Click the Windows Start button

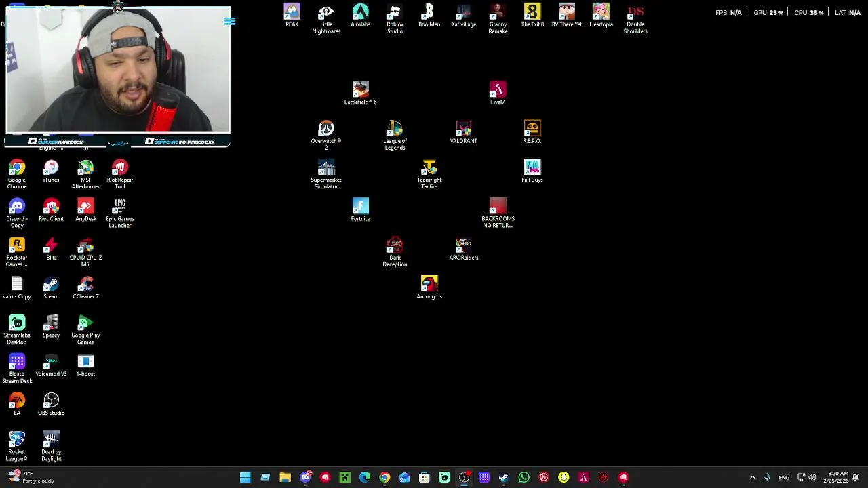pos(245,477)
